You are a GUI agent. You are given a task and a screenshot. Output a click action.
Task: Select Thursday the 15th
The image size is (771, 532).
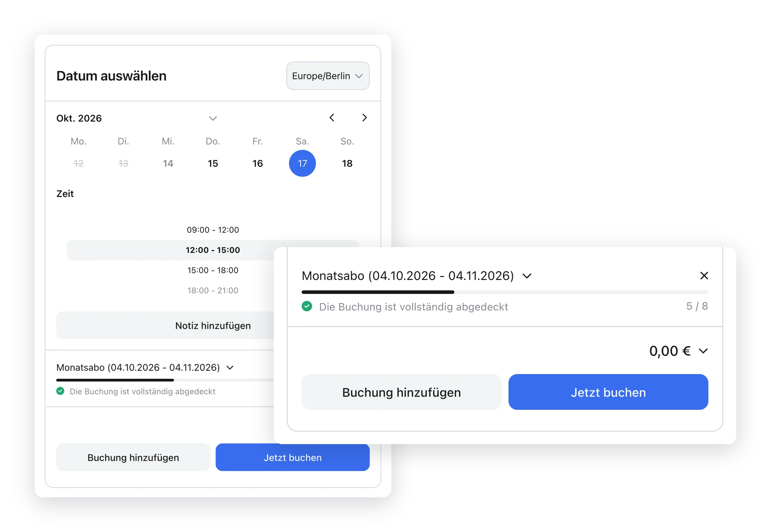[x=213, y=163]
